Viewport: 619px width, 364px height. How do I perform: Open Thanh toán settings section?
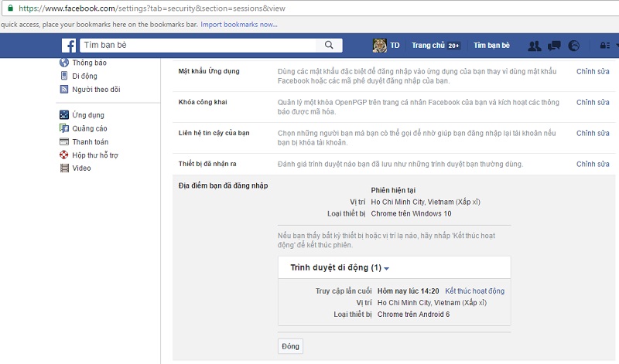[x=90, y=142]
